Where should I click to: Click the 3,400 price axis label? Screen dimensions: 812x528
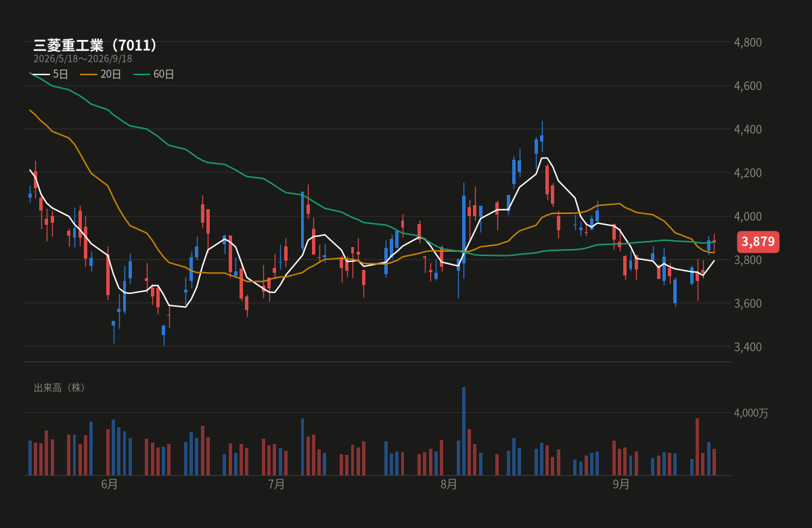(x=748, y=347)
